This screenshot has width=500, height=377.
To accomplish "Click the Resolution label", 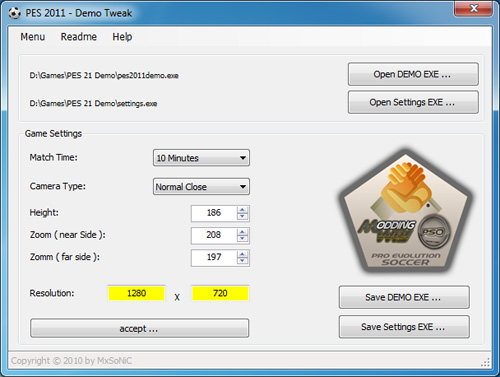I will point(52,293).
